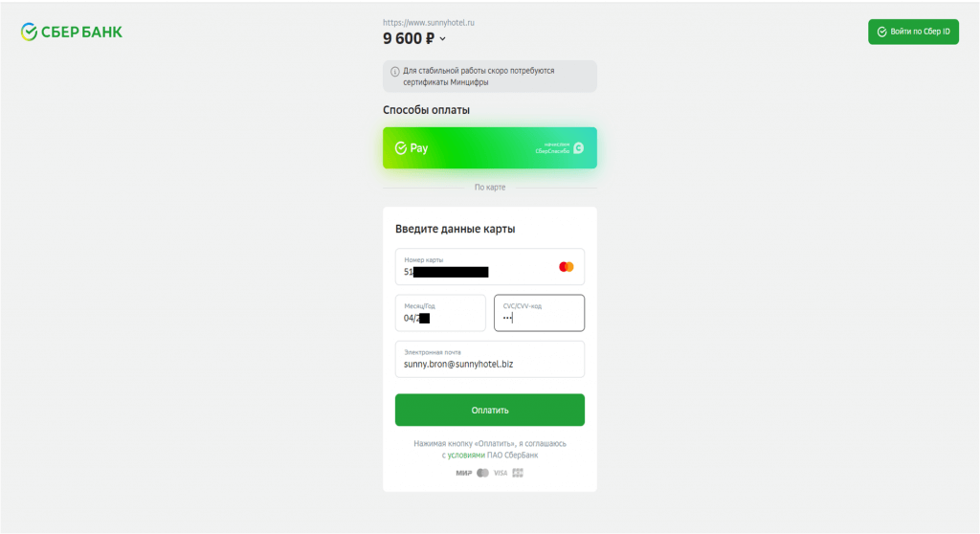Click the CVC/CVV-код field
Viewport: 980px width, 534px height.
coord(539,313)
